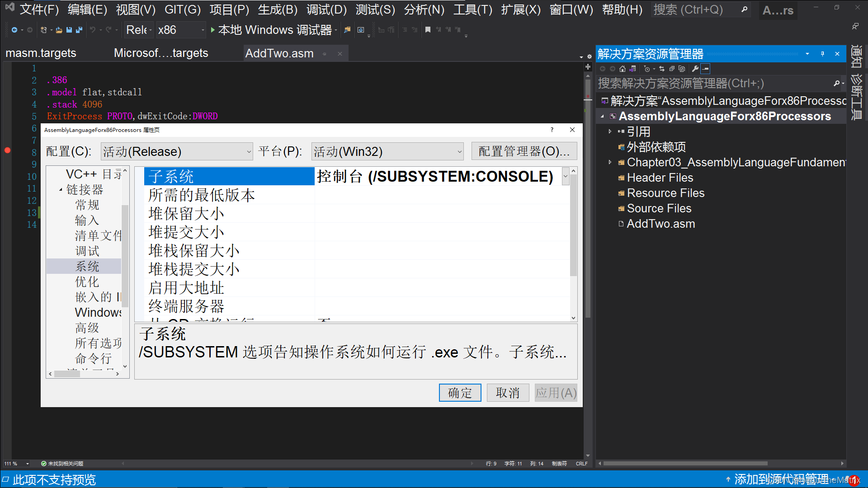The width and height of the screenshot is (868, 488).
Task: Open the editor zoom 111% dropdown
Action: coord(28,464)
